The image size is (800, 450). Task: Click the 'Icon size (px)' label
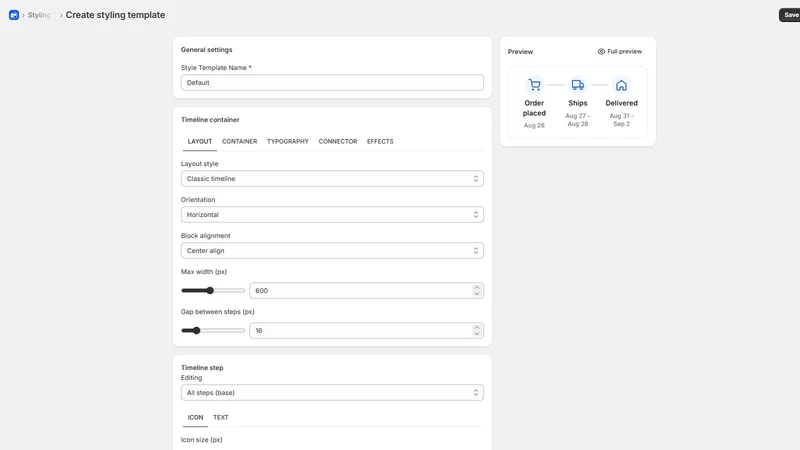(202, 440)
